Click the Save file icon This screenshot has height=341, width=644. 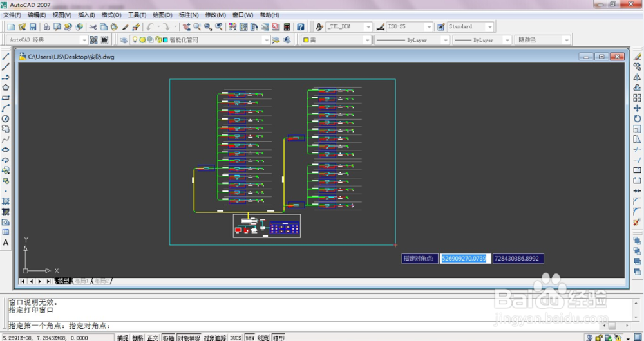click(x=33, y=26)
